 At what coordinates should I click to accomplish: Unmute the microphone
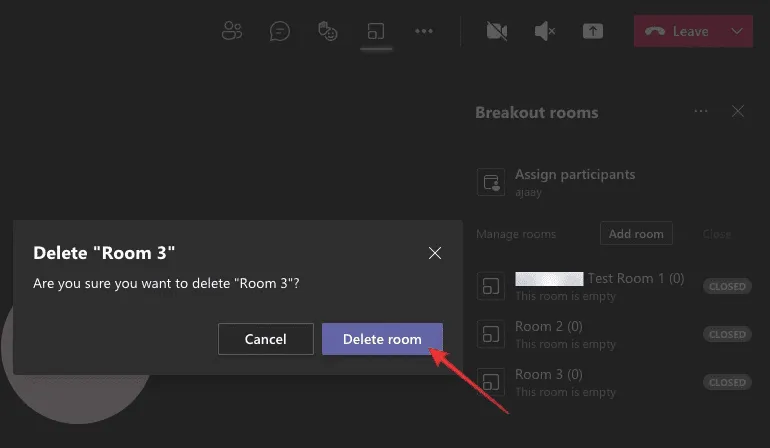point(545,31)
